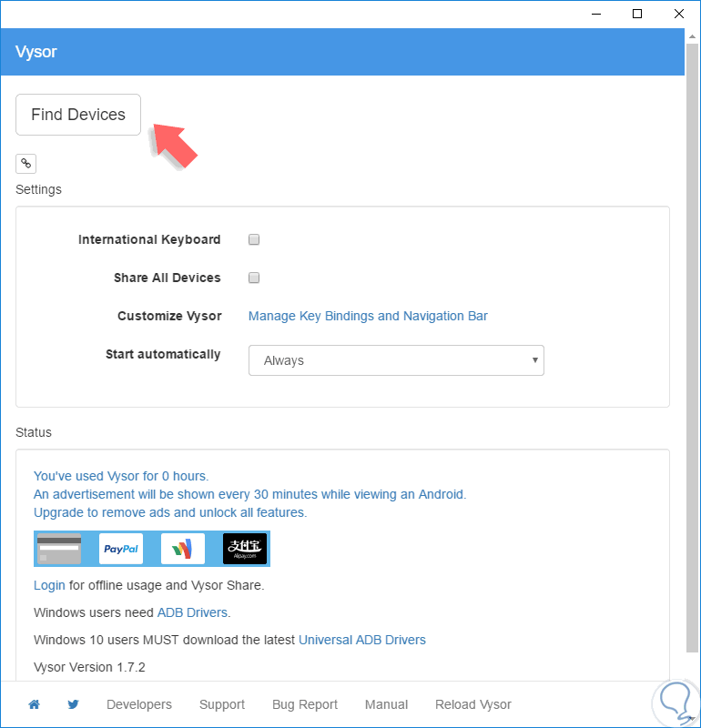
Task: Click Upgrade to remove ads link
Action: pyautogui.click(x=170, y=512)
